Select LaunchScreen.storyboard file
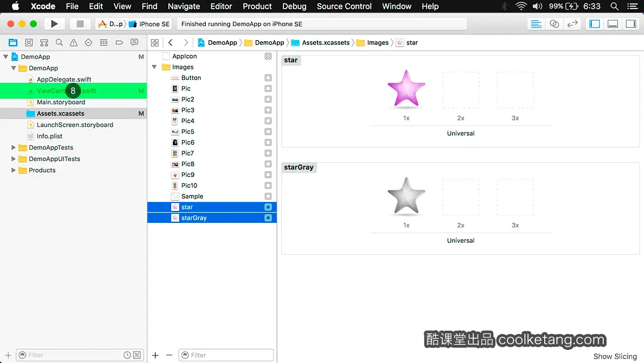The image size is (644, 363). (x=74, y=125)
